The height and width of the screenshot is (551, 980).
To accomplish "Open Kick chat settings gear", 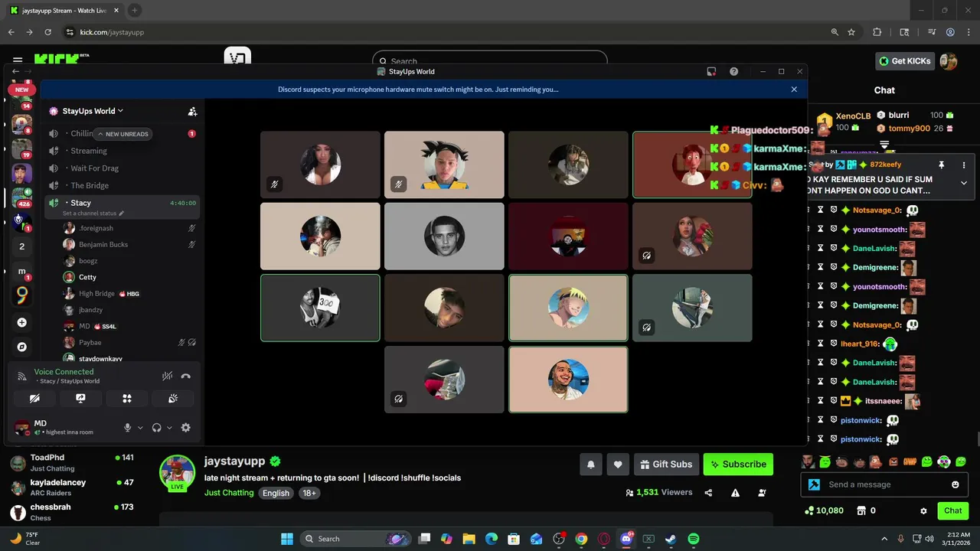I will click(x=923, y=510).
